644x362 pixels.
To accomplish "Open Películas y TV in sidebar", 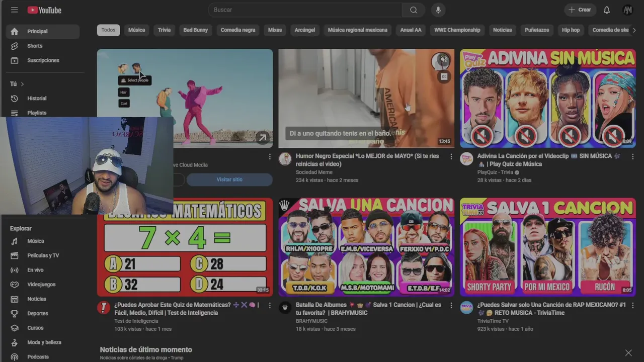I will coord(43,255).
